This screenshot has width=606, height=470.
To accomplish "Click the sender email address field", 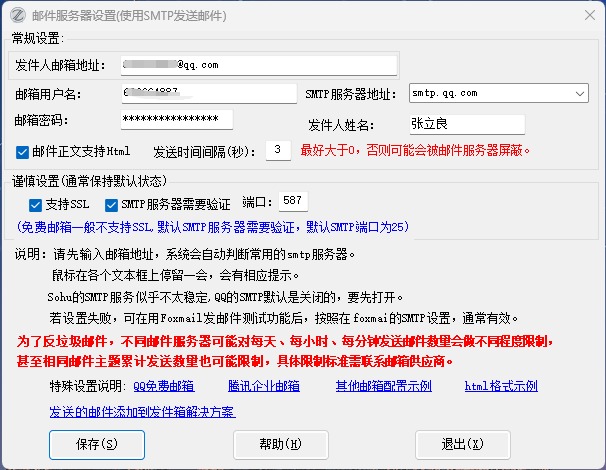I will (258, 65).
